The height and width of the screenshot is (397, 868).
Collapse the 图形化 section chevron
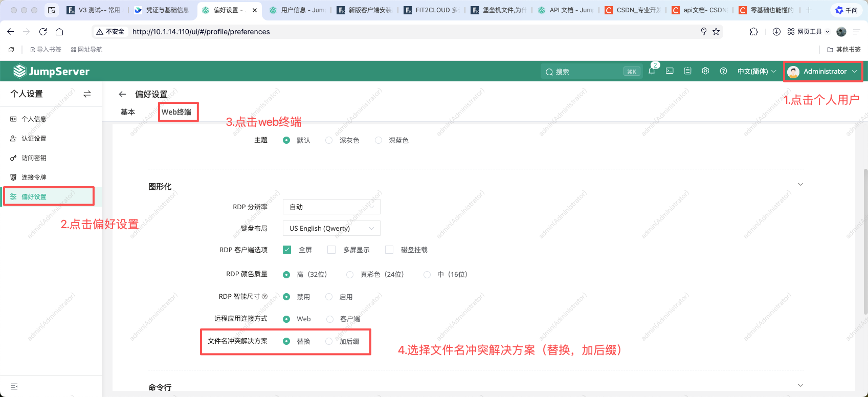point(800,185)
